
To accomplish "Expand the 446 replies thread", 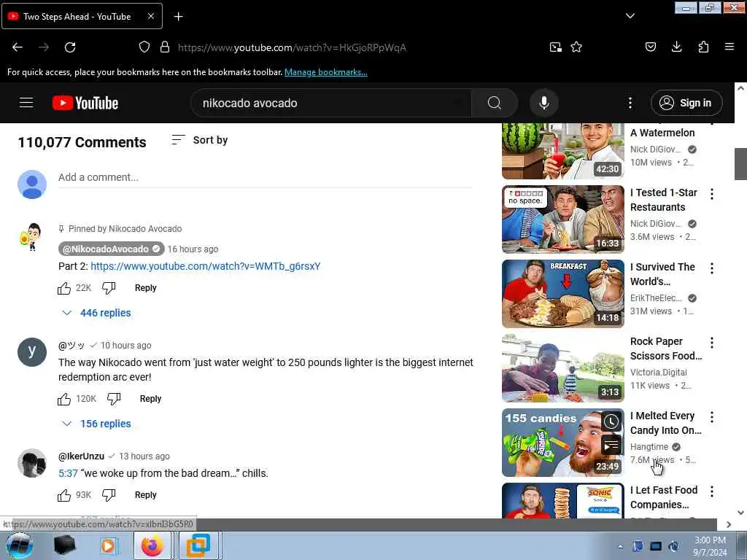I will point(97,313).
